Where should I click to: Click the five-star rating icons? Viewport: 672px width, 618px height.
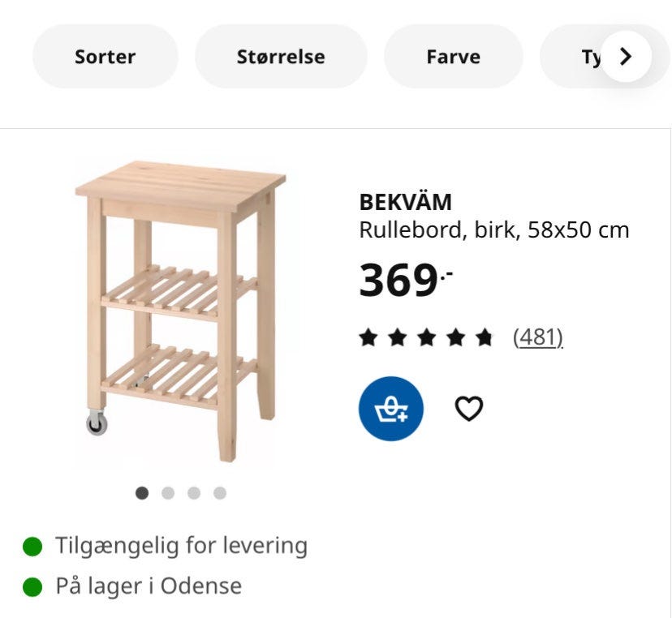[426, 337]
